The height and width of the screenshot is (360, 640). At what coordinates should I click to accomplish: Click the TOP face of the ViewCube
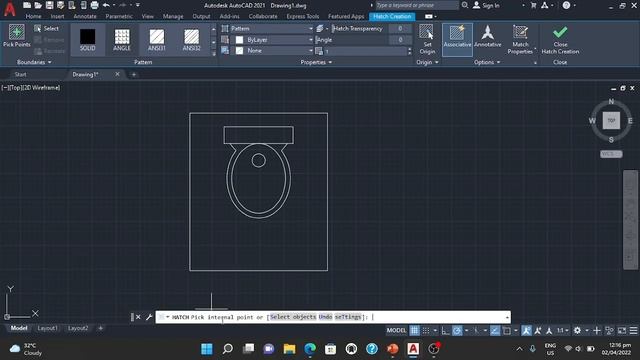click(x=611, y=120)
